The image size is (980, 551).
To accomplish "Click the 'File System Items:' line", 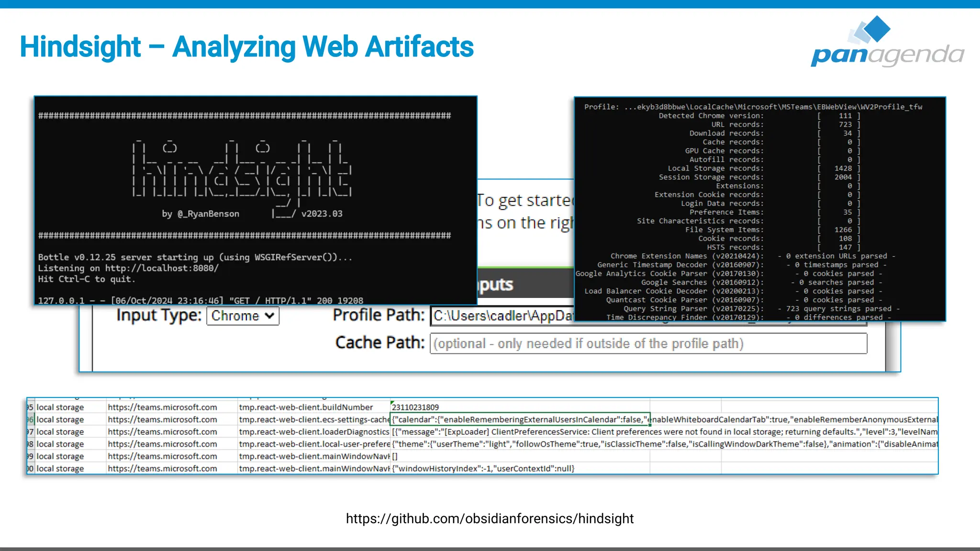I will click(x=773, y=230).
